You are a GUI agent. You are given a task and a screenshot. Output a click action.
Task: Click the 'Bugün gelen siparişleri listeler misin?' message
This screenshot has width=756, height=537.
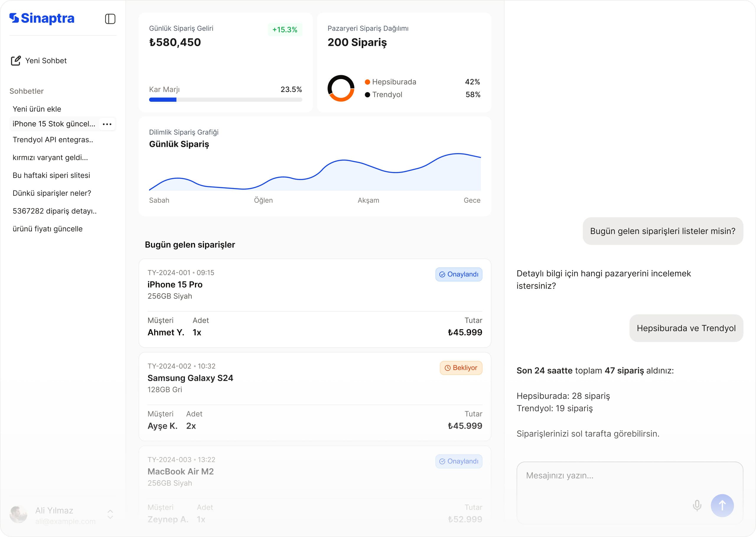(x=663, y=231)
